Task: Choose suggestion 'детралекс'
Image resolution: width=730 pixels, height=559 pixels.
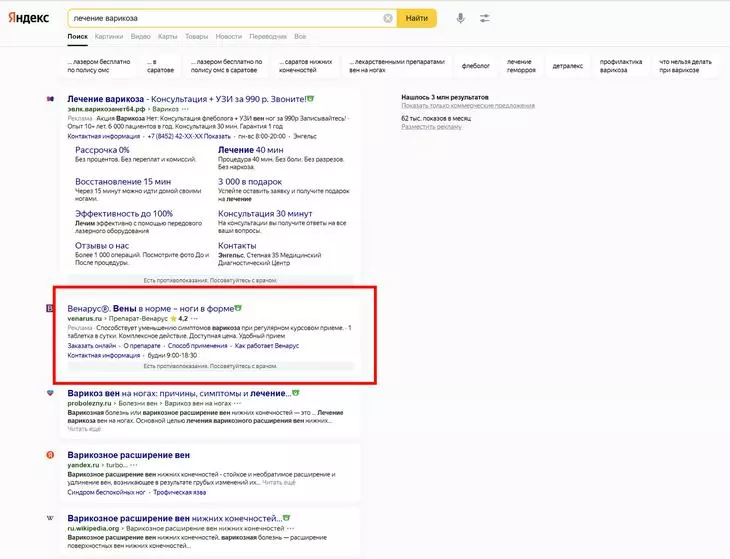Action: pyautogui.click(x=568, y=66)
